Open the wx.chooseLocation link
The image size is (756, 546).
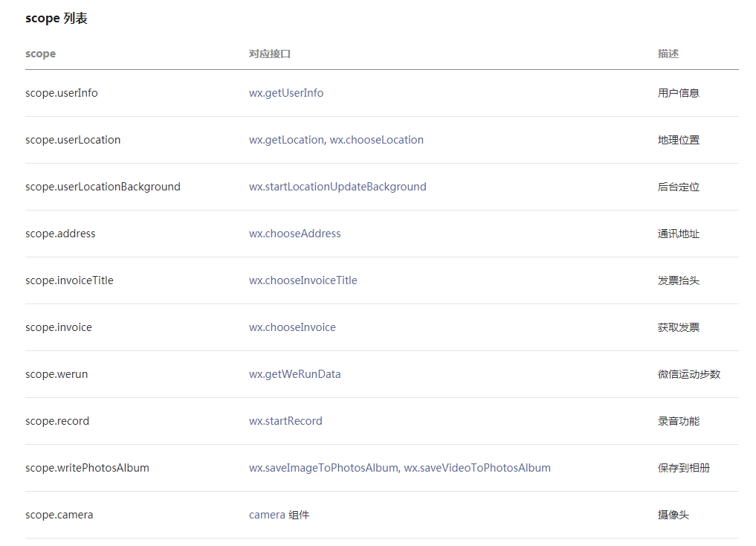point(377,140)
